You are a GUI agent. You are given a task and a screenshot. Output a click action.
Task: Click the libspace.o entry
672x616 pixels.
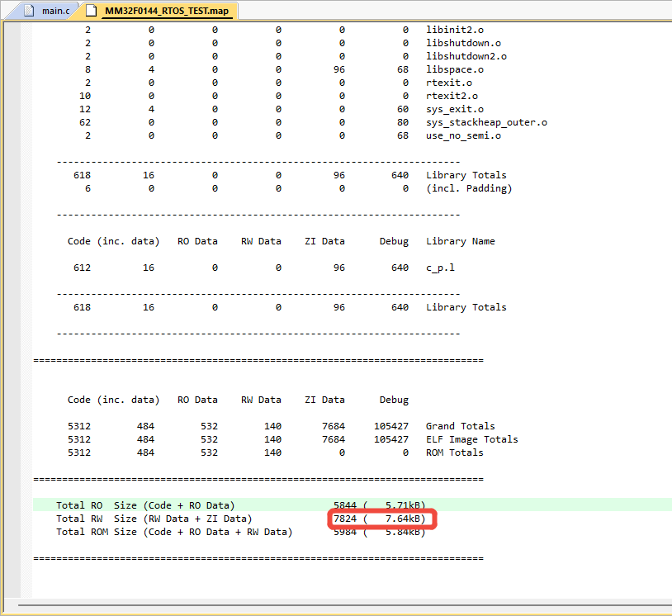point(455,70)
